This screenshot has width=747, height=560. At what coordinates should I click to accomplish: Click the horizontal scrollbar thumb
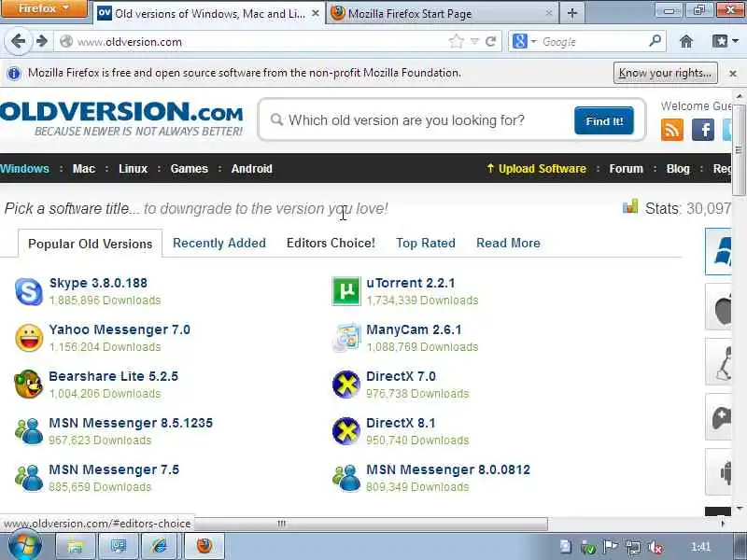click(x=371, y=524)
